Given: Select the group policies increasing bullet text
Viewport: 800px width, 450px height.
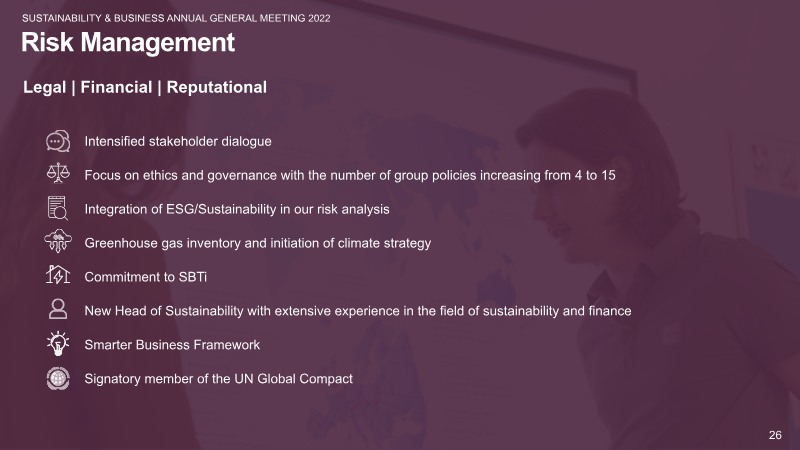Looking at the screenshot, I should pos(350,176).
